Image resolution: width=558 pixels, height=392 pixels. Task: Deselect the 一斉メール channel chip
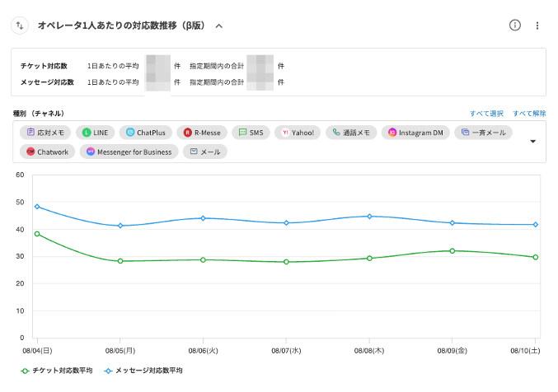[x=485, y=132]
